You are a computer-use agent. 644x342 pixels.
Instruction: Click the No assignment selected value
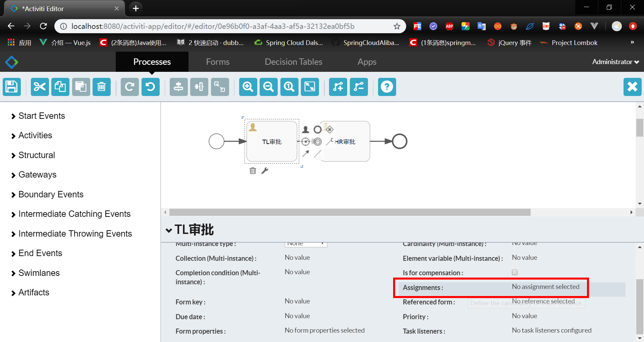click(x=545, y=287)
